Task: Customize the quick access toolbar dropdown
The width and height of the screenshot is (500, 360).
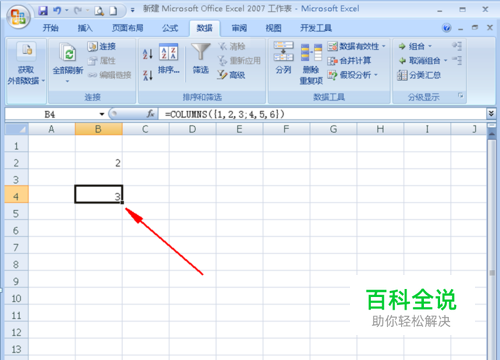Action: (x=133, y=11)
